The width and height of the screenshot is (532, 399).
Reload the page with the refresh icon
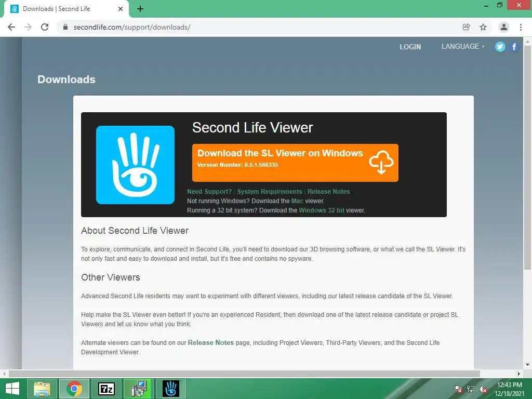(x=45, y=27)
